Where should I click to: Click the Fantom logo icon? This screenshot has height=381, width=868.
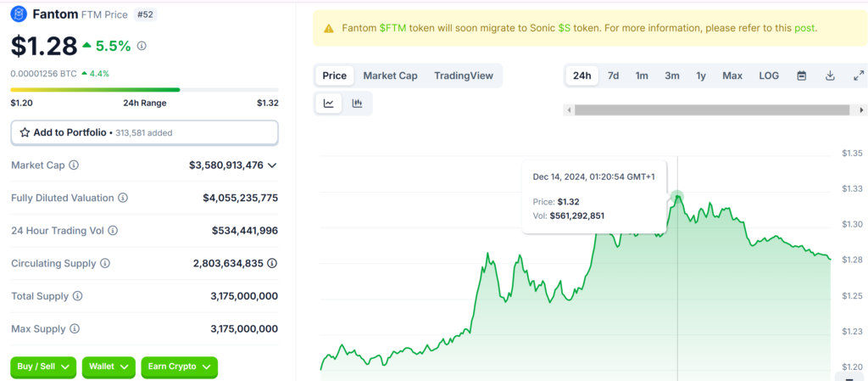pos(19,14)
